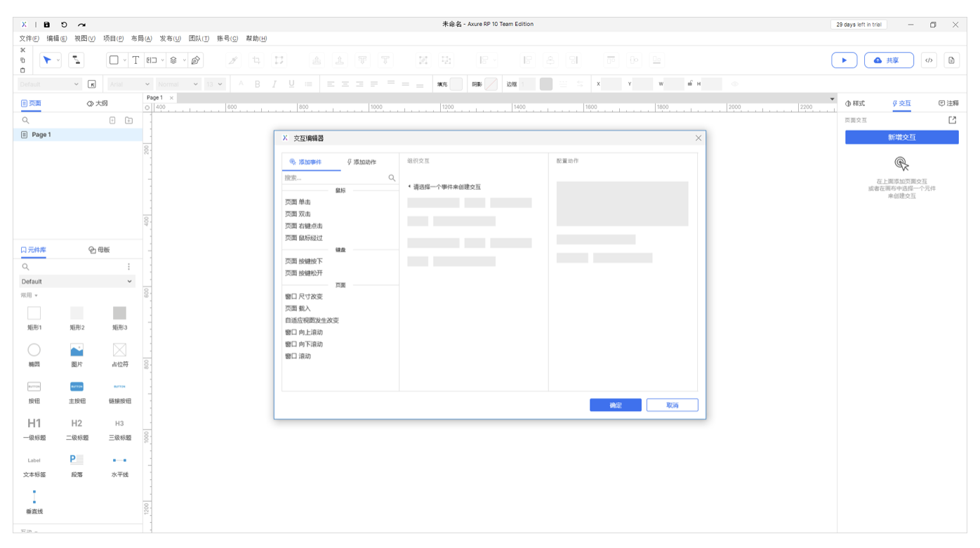This screenshot has height=548, width=980.
Task: Click the bullet list formatting icon
Action: click(308, 84)
